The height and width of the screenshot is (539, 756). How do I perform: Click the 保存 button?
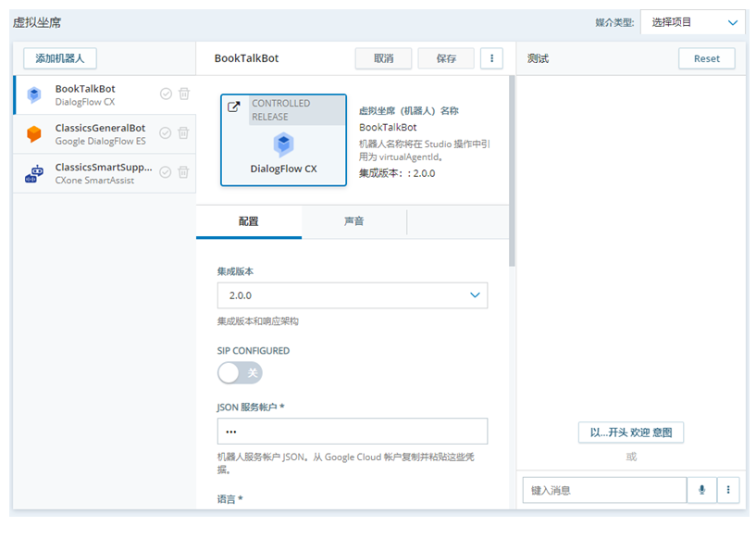[x=446, y=58]
